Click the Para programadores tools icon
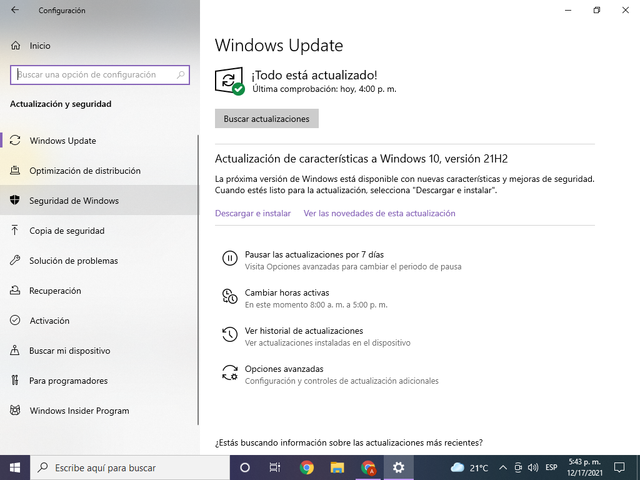The width and height of the screenshot is (640, 480). click(15, 380)
